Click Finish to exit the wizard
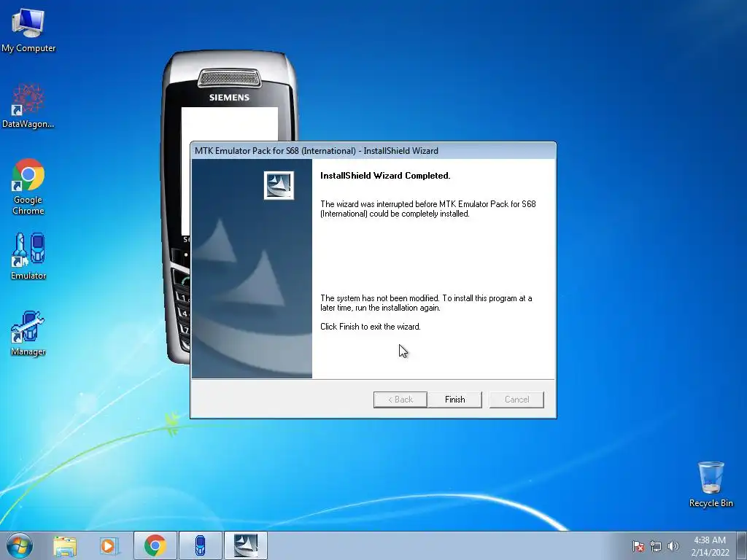 tap(454, 400)
